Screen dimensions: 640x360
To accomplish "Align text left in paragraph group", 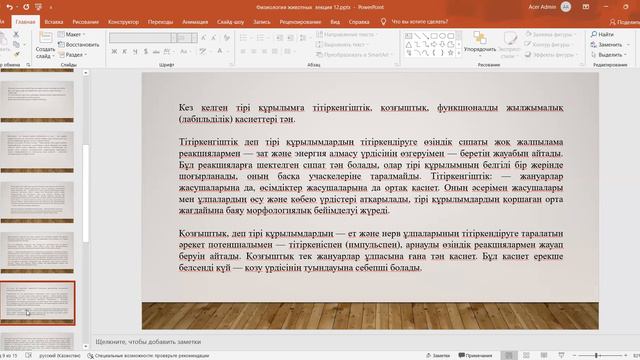I will [243, 51].
